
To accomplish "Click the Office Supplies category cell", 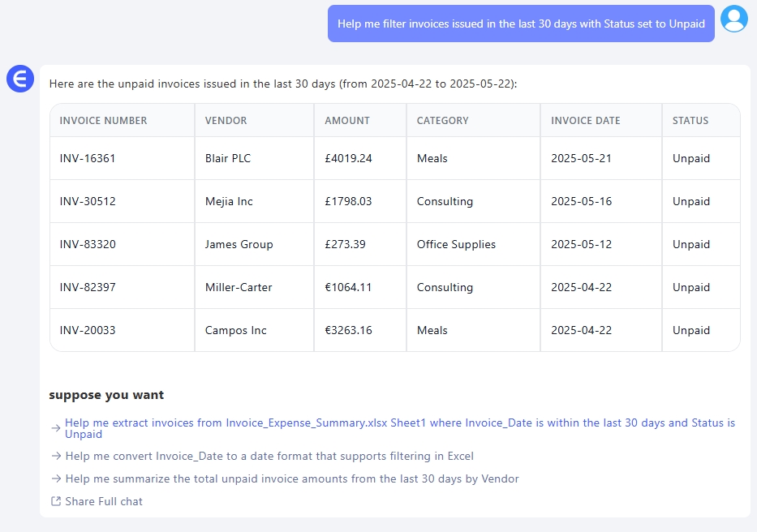I will pyautogui.click(x=456, y=245).
